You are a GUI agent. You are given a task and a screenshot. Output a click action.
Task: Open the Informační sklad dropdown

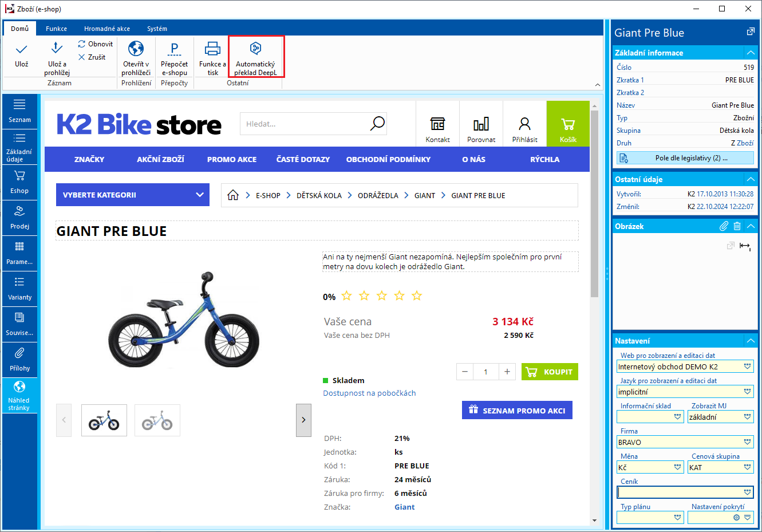point(678,417)
